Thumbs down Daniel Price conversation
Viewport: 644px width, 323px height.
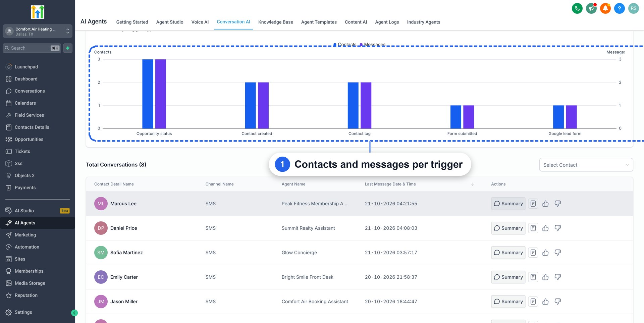click(x=557, y=228)
